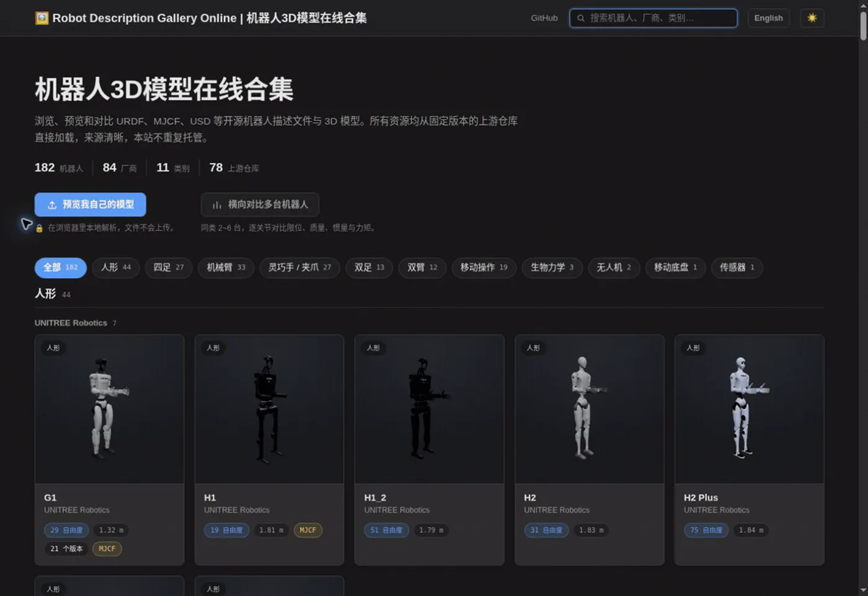Click the MJCF badge on H1 card

click(x=308, y=530)
